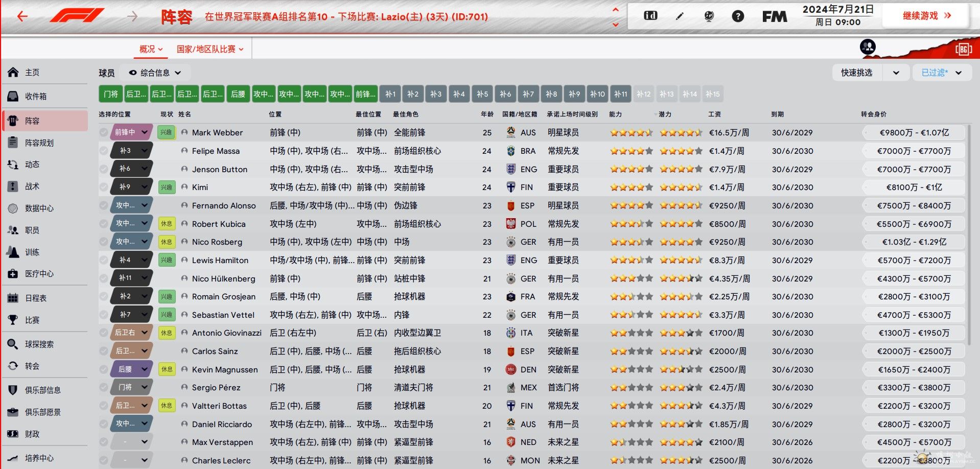
Task: Sort by 能力 ability column header
Action: [x=616, y=114]
